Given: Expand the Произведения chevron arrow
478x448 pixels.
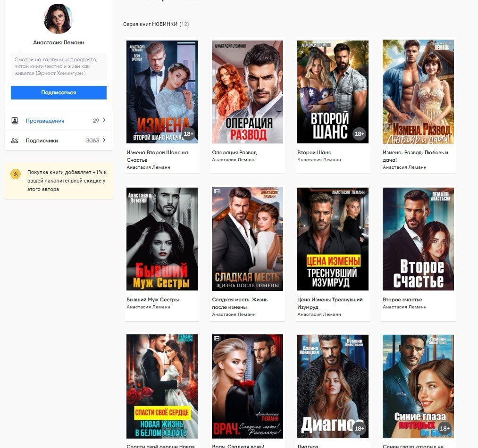Looking at the screenshot, I should pyautogui.click(x=104, y=121).
